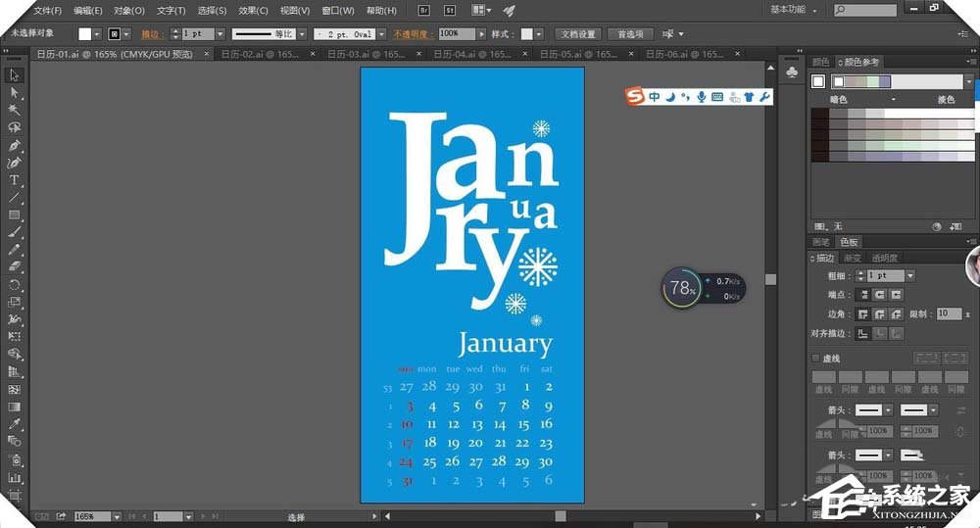Switch to the 颜色 color panel tab
Viewport: 980px width, 528px height.
click(820, 62)
